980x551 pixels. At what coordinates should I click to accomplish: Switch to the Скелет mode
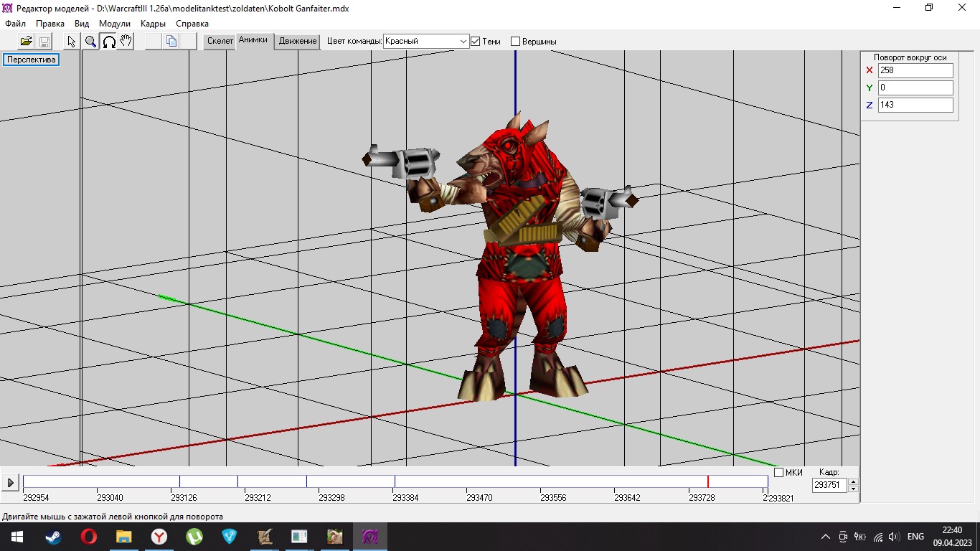click(220, 42)
